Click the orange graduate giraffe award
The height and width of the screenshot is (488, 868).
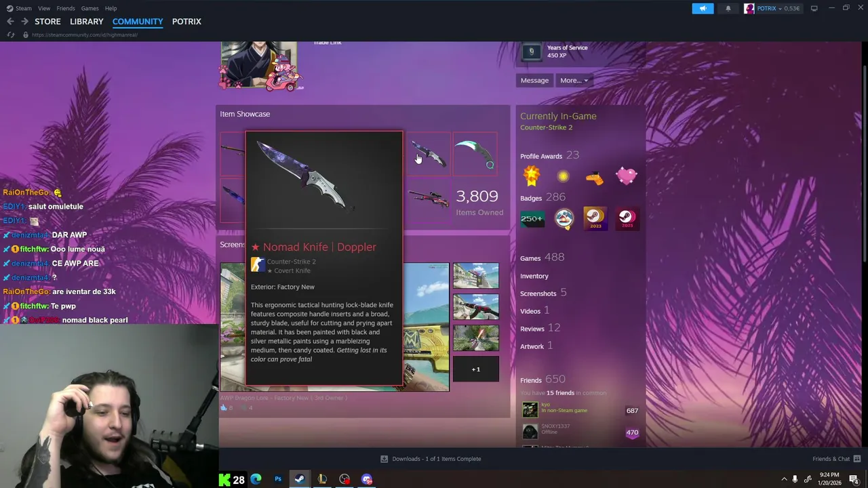pyautogui.click(x=595, y=178)
